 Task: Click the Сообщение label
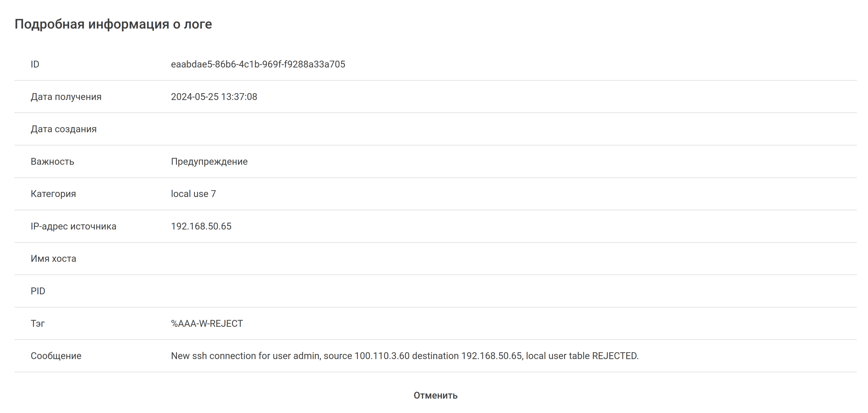point(56,356)
